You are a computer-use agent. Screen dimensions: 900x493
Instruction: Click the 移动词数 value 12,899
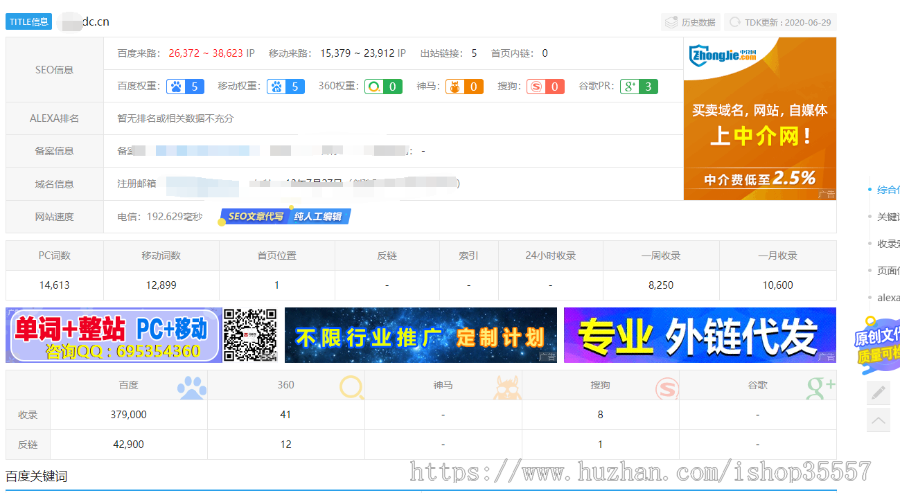(x=161, y=285)
